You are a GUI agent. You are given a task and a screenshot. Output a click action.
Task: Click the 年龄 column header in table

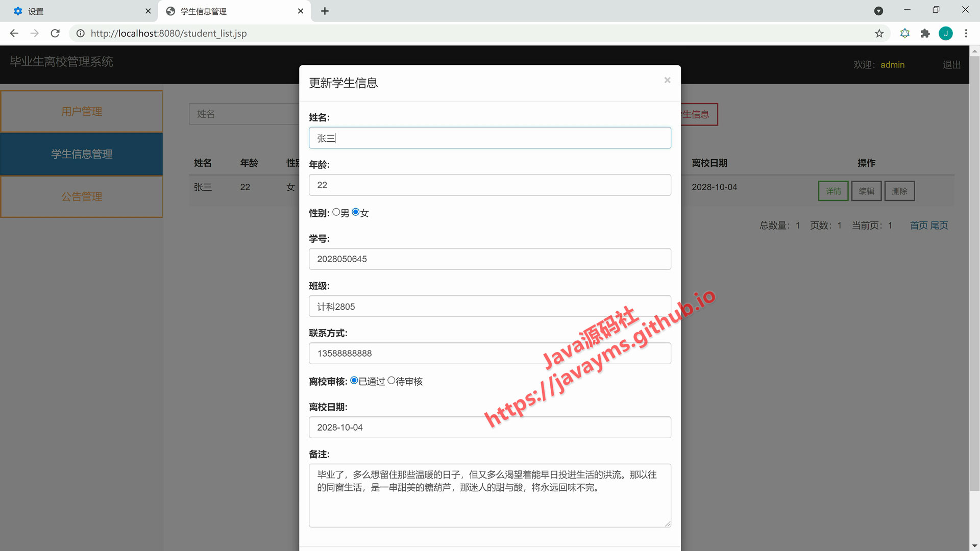pyautogui.click(x=249, y=163)
